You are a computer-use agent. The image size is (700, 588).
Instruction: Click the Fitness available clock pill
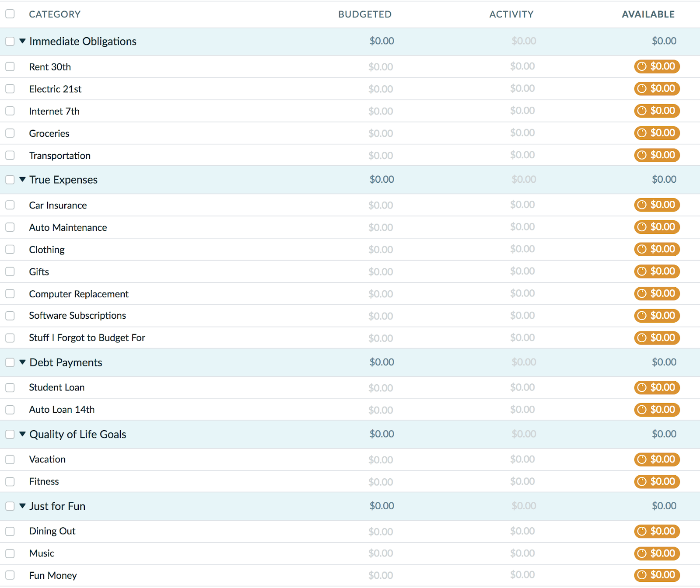[657, 481]
